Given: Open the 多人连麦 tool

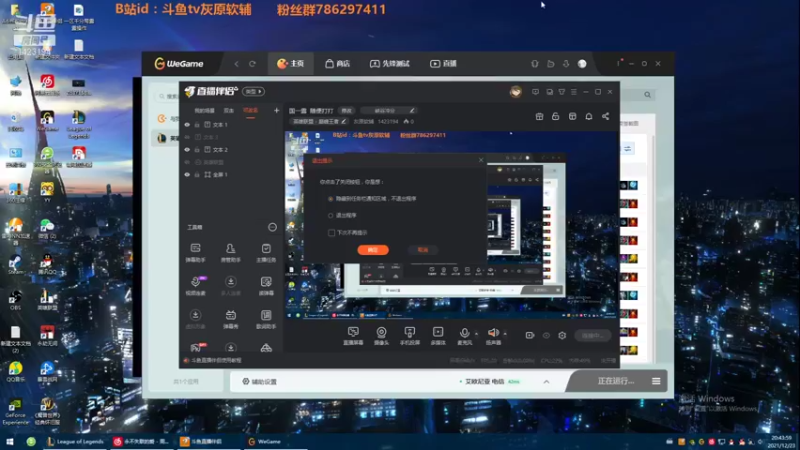Looking at the screenshot, I should [x=231, y=286].
